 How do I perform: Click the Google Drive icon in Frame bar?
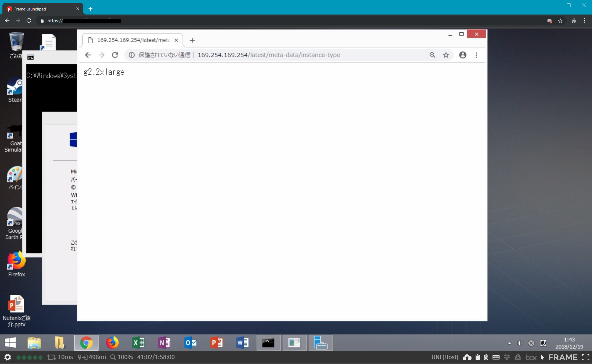tap(518, 357)
